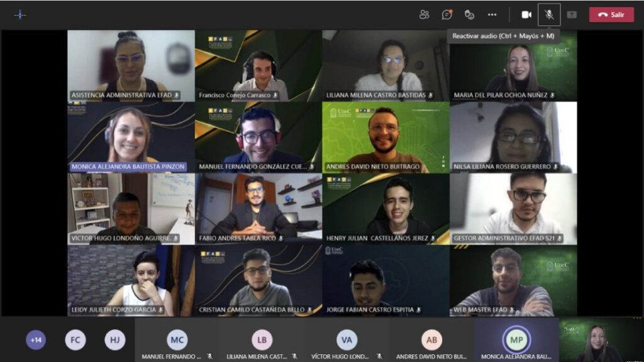Click the MP avatar for Monica Alejandra
This screenshot has height=362, width=644.
[516, 340]
